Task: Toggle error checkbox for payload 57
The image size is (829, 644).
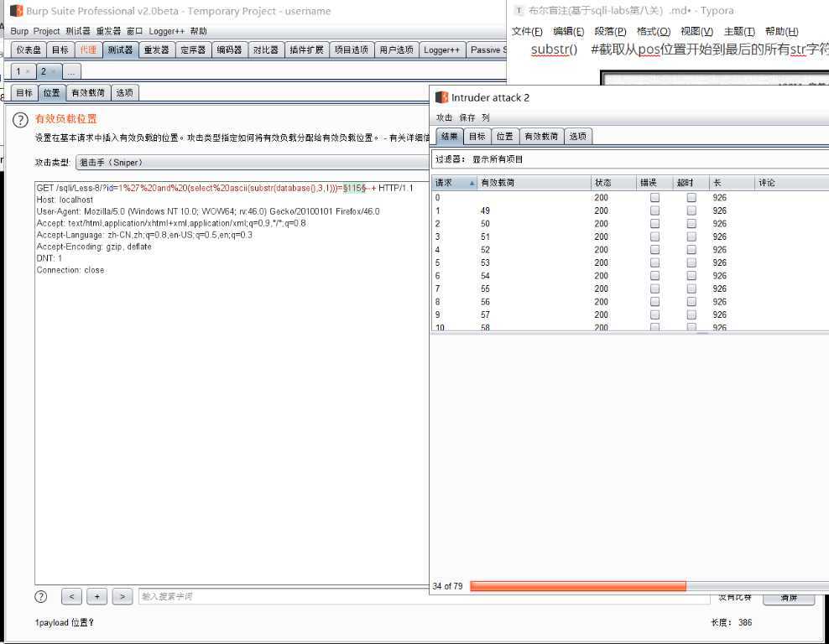Action: [x=654, y=314]
